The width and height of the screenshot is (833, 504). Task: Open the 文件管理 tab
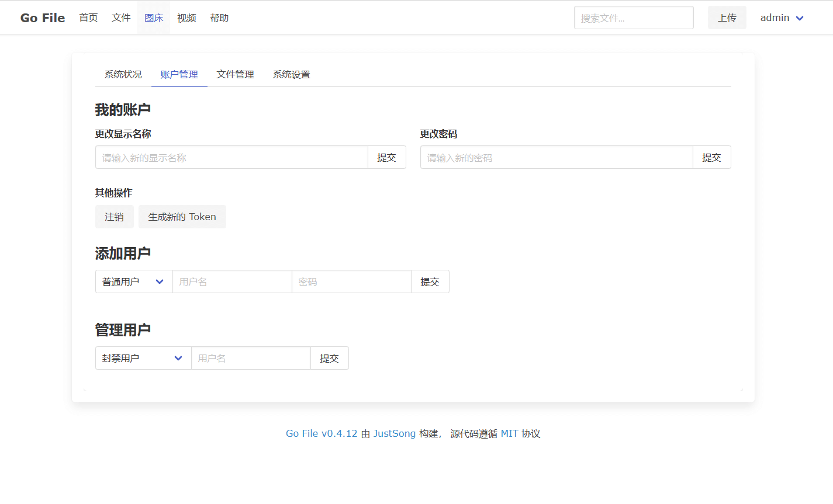(x=235, y=74)
